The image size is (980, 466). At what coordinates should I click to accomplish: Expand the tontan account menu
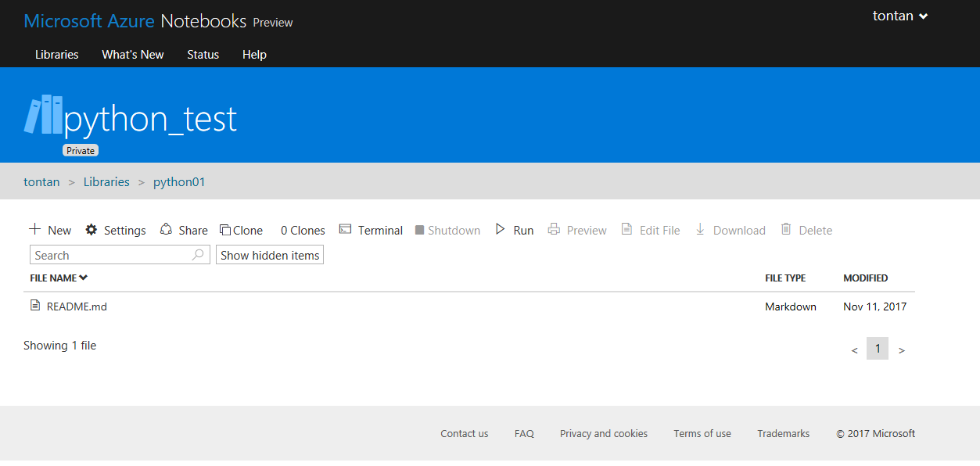[x=899, y=15]
